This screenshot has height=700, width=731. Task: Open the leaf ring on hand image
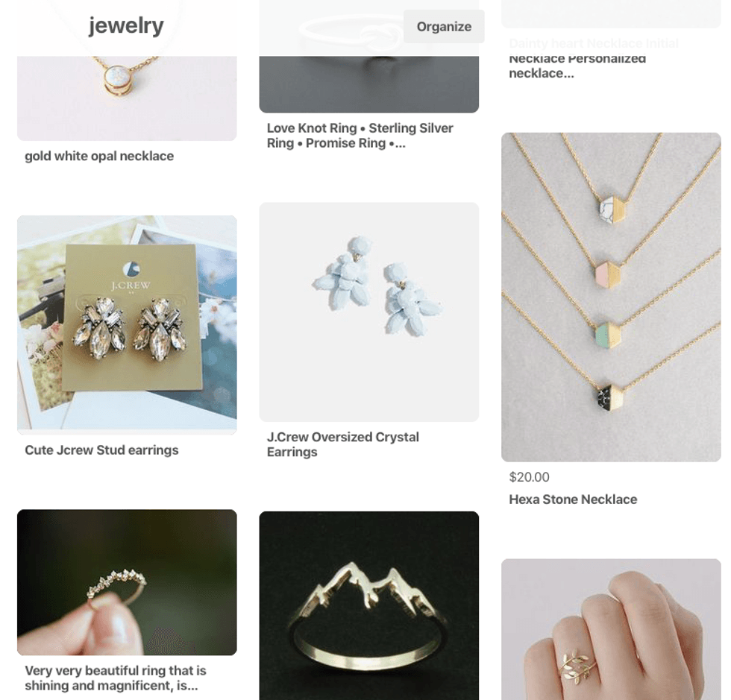pyautogui.click(x=611, y=629)
